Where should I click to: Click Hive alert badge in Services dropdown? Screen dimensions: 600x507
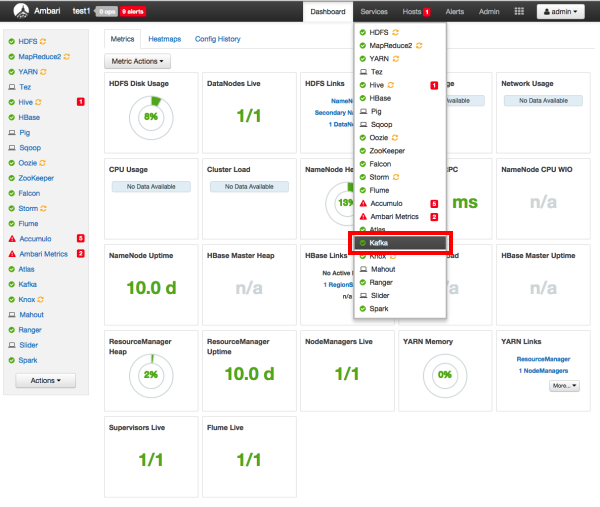[434, 85]
